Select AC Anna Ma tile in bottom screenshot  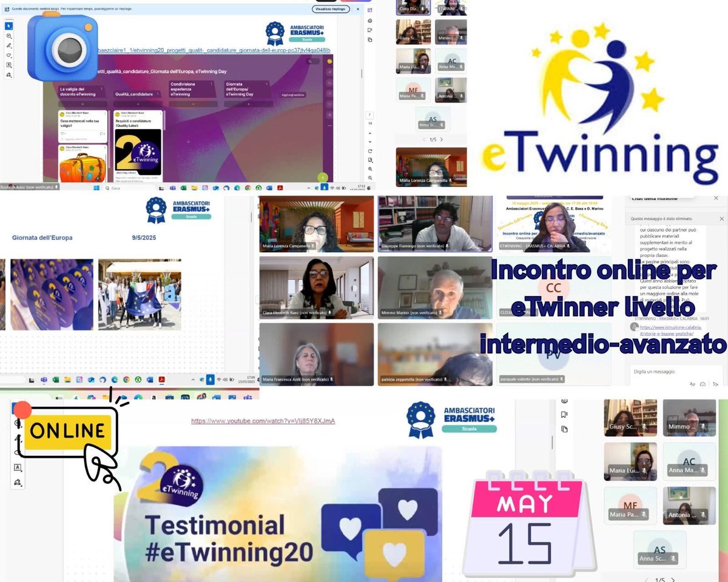[x=689, y=462]
